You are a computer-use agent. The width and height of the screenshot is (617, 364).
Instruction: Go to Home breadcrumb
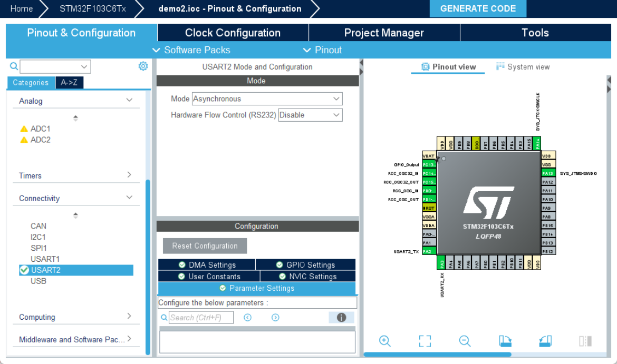pos(21,8)
